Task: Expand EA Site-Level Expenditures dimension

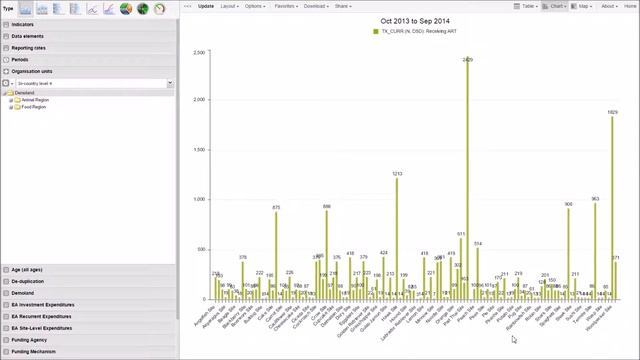Action: (89, 328)
